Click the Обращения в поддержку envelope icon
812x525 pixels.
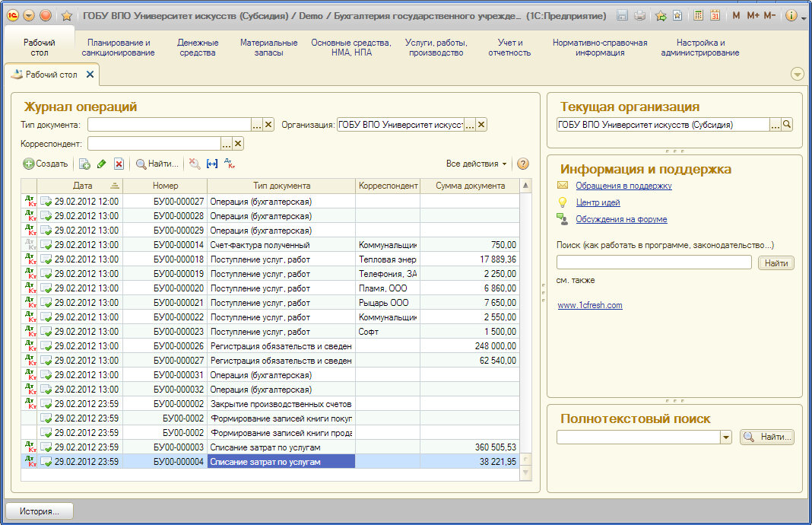[563, 185]
